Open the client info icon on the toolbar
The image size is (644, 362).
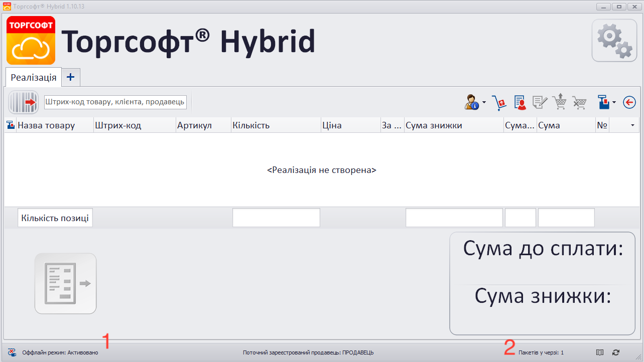click(471, 102)
